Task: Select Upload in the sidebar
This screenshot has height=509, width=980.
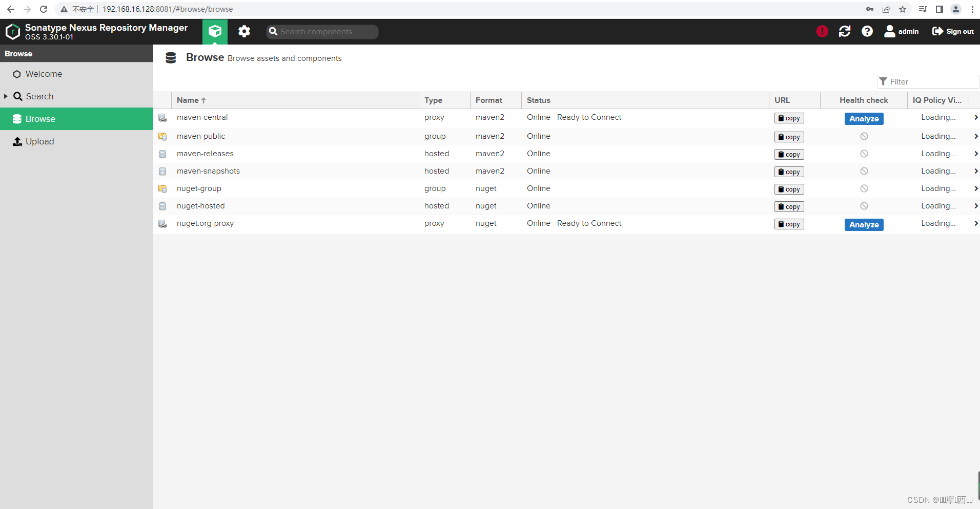Action: coord(77,141)
